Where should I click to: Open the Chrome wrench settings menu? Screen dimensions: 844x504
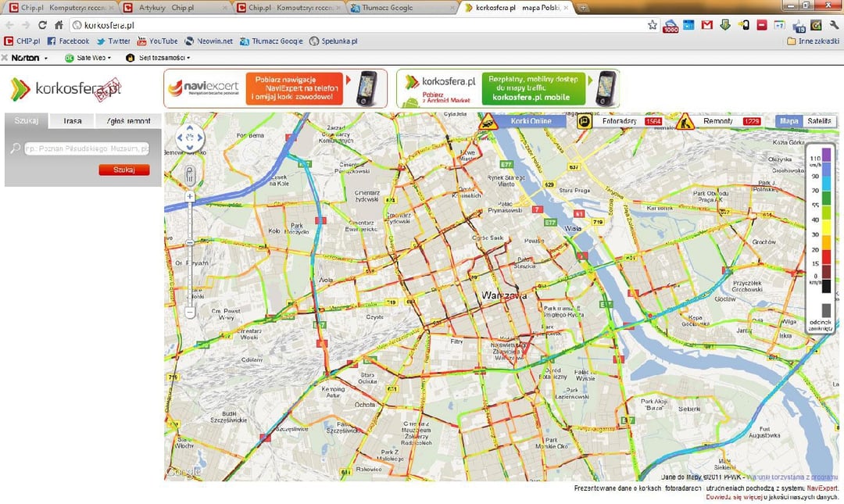833,24
